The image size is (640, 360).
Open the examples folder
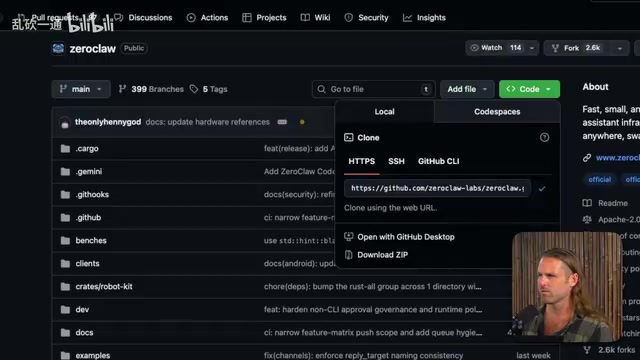pyautogui.click(x=93, y=355)
